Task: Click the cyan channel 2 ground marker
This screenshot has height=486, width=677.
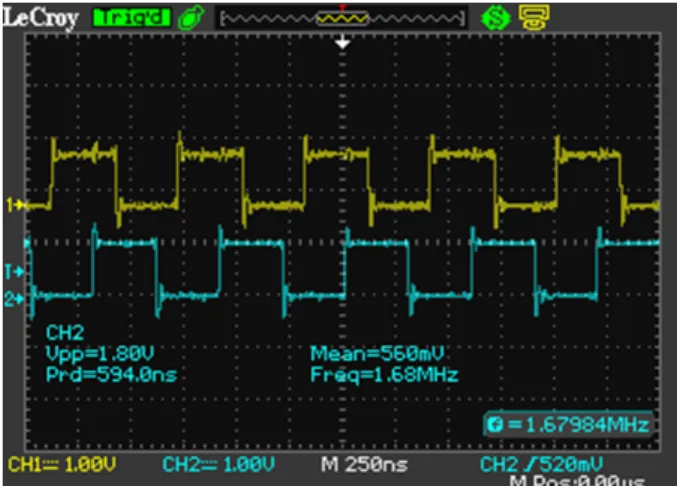Action: coord(13,299)
